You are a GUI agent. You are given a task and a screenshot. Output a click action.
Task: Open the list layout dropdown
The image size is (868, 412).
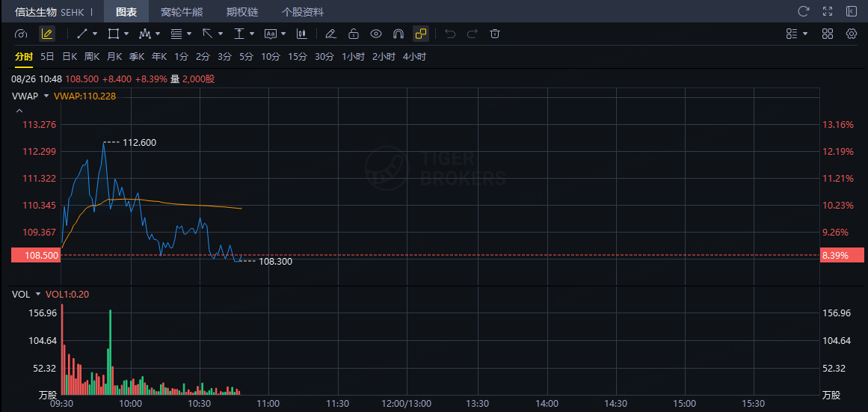click(796, 34)
